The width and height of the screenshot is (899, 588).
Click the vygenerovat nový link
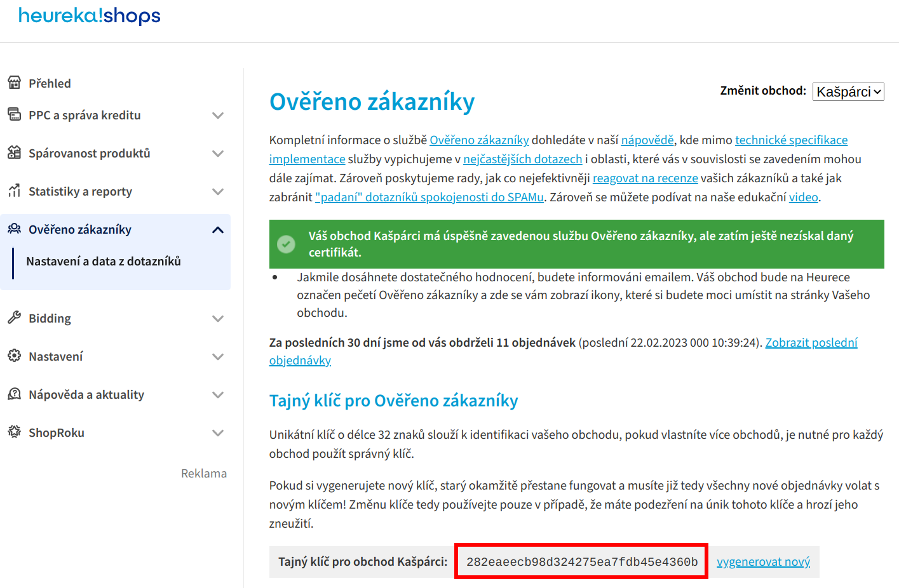coord(763,562)
